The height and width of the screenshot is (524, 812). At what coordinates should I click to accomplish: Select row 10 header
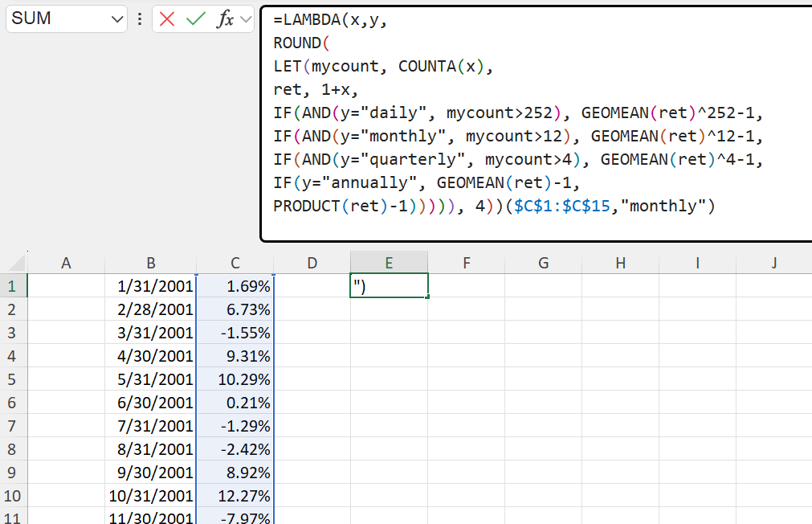point(14,496)
